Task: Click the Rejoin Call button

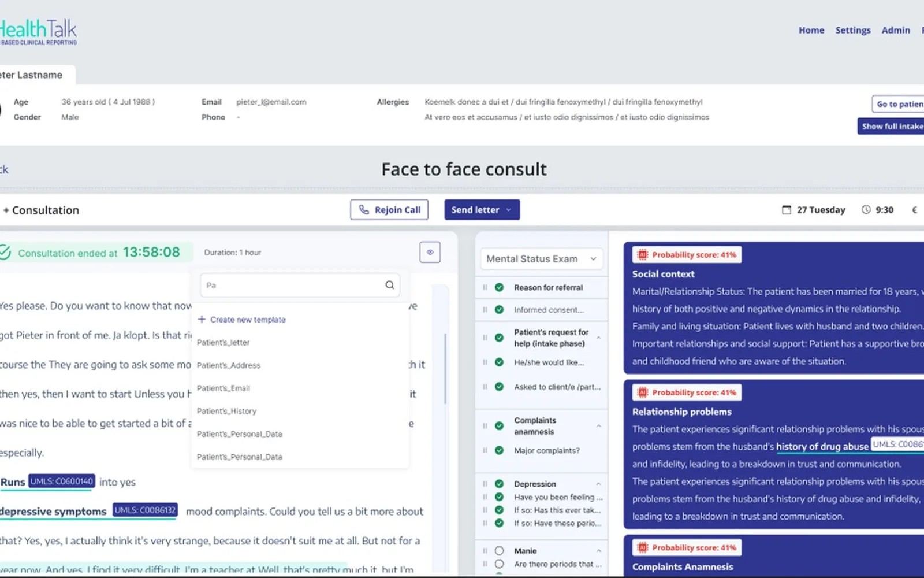Action: coord(389,210)
